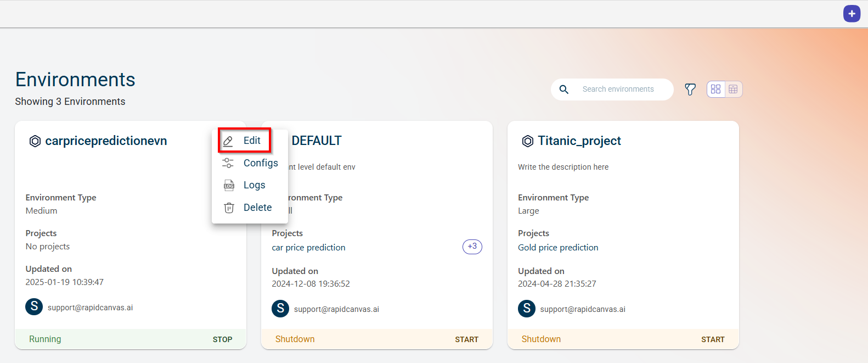This screenshot has width=868, height=363.
Task: Click the Titanic_project user avatar
Action: 527,309
